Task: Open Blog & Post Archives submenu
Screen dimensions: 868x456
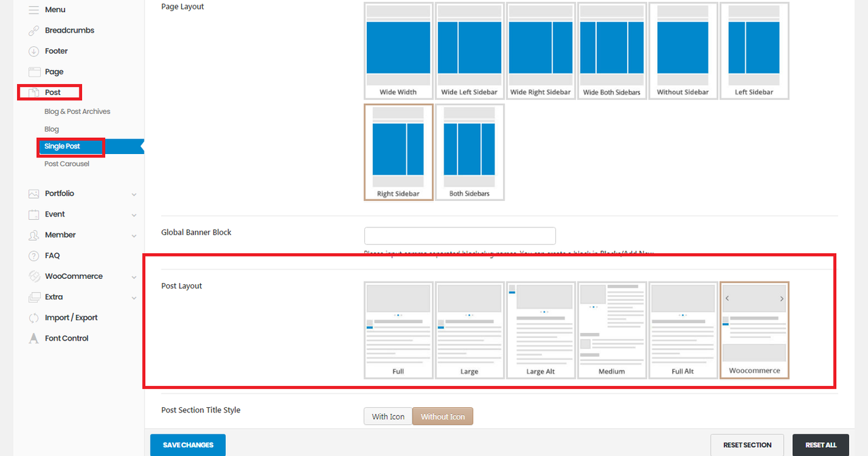Action: 77,111
